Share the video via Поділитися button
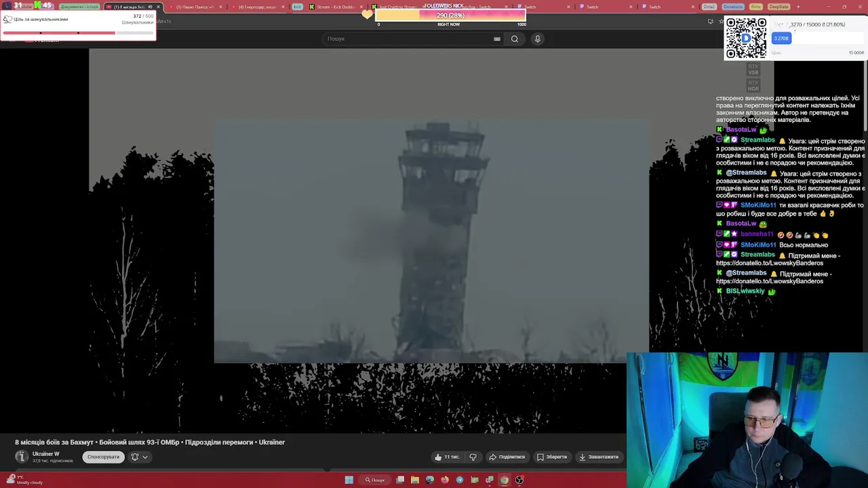 pyautogui.click(x=507, y=457)
